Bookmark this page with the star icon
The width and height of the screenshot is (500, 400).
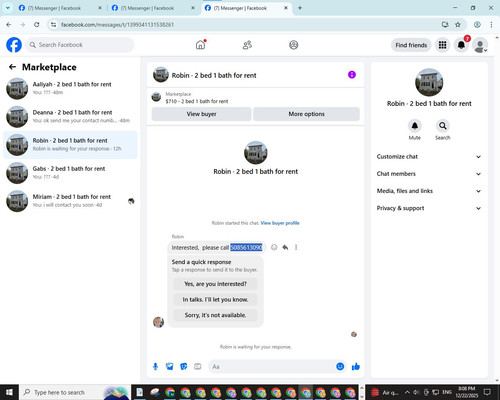458,25
